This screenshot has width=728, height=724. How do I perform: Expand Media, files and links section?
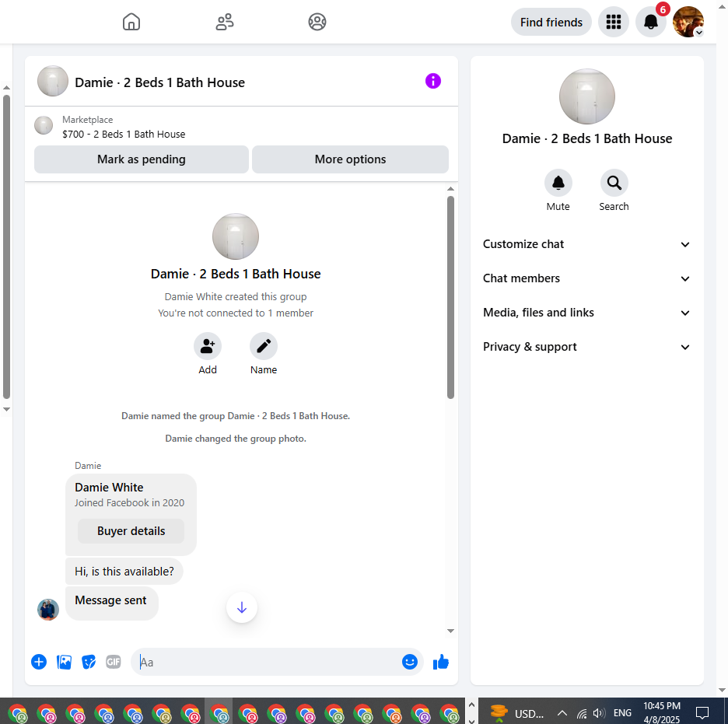tap(587, 313)
